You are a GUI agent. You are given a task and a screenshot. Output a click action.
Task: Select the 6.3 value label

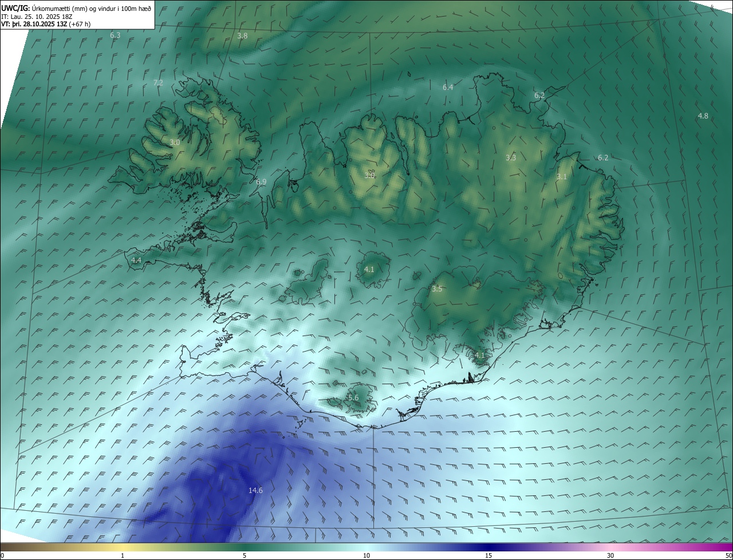click(115, 36)
